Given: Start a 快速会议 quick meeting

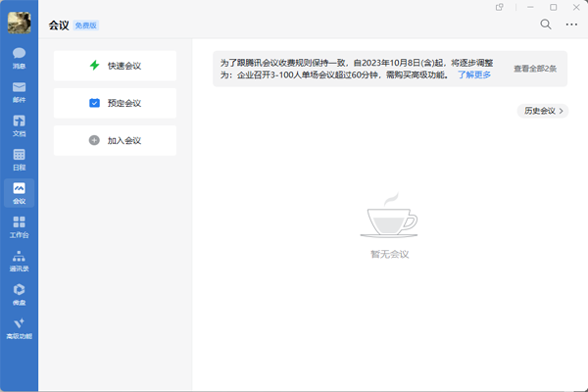Looking at the screenshot, I should click(115, 66).
